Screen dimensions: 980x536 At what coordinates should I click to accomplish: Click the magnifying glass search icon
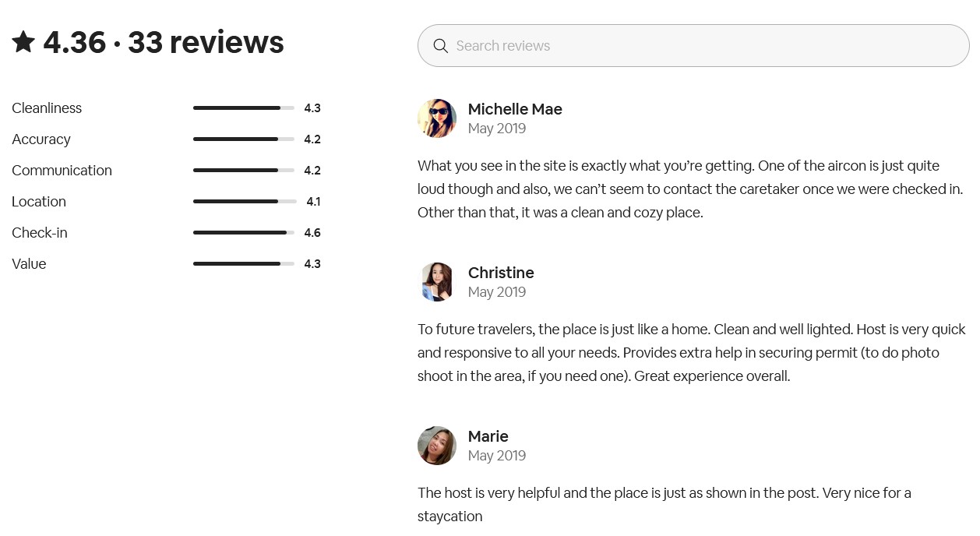coord(440,46)
